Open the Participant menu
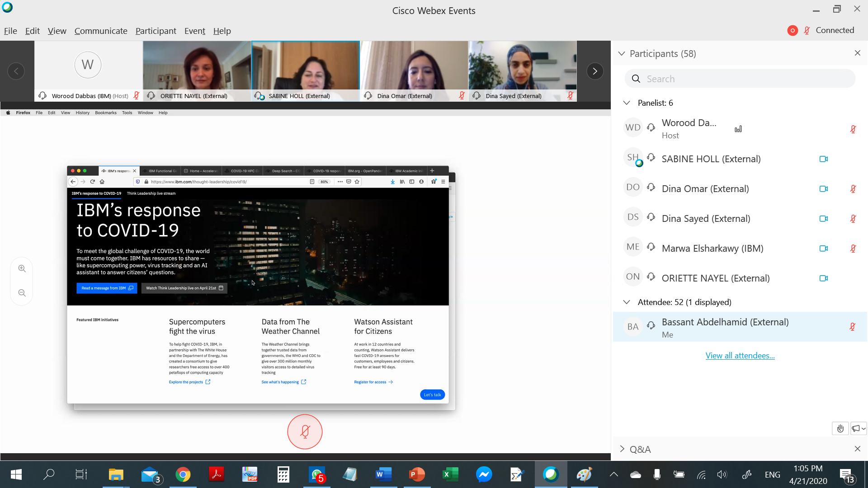Viewport: 868px width, 488px height. tap(156, 31)
